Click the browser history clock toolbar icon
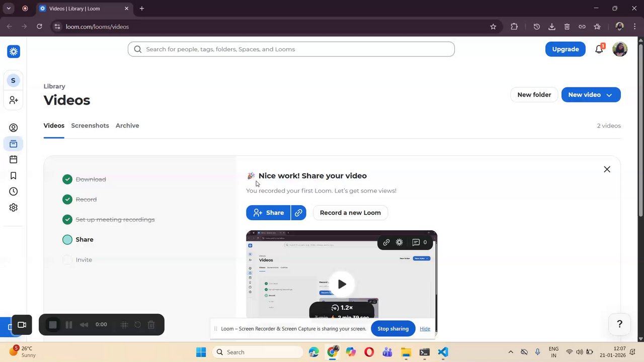This screenshot has height=362, width=644. point(537,27)
